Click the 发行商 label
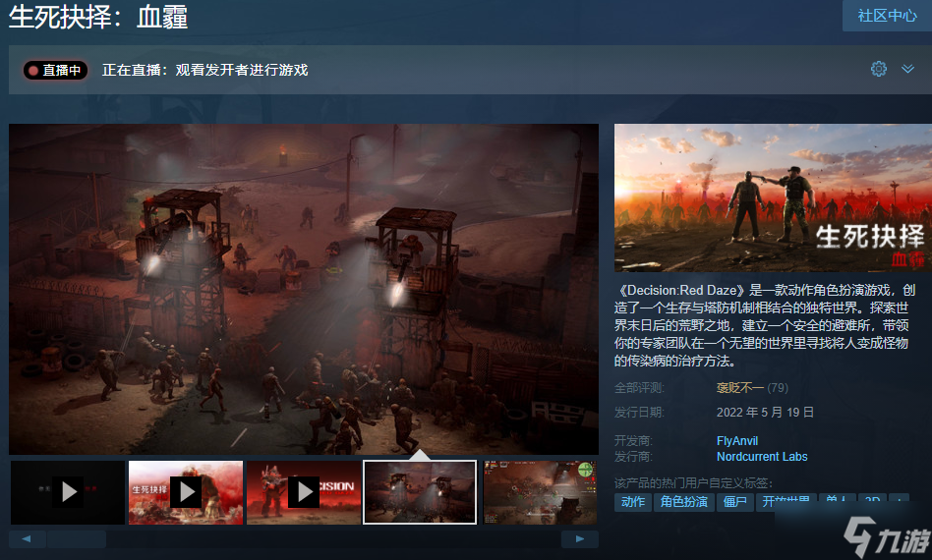This screenshot has width=932, height=560. click(633, 457)
